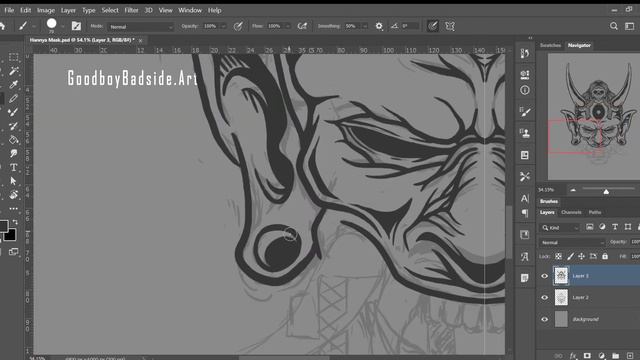Open the brush blending Mode dropdown
This screenshot has height=360, width=640.
click(x=141, y=27)
